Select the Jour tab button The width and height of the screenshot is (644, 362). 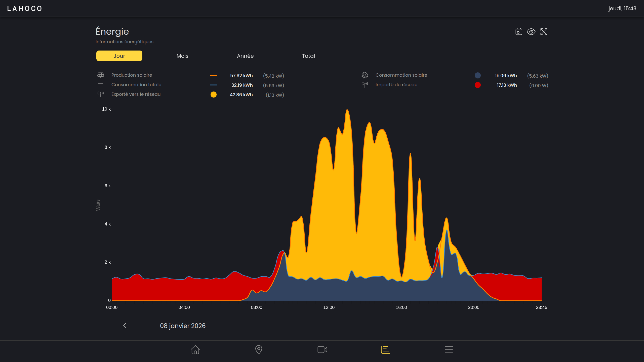(x=119, y=56)
